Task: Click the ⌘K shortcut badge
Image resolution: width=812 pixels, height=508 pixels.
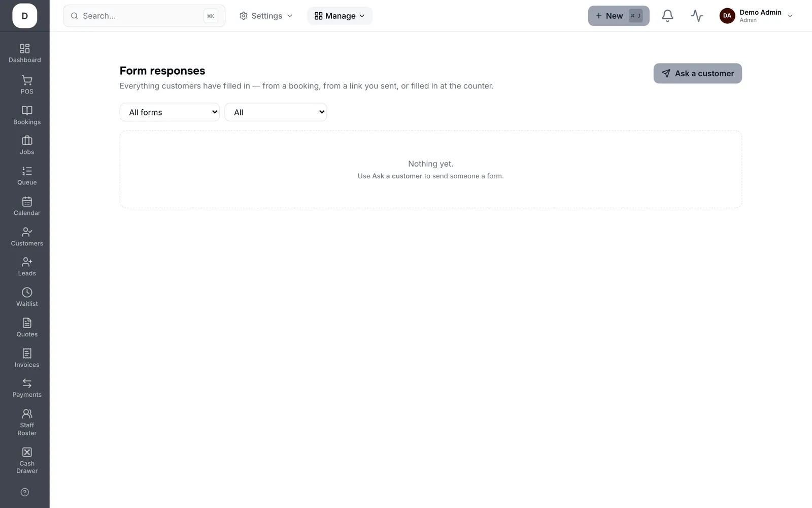Action: coord(211,16)
